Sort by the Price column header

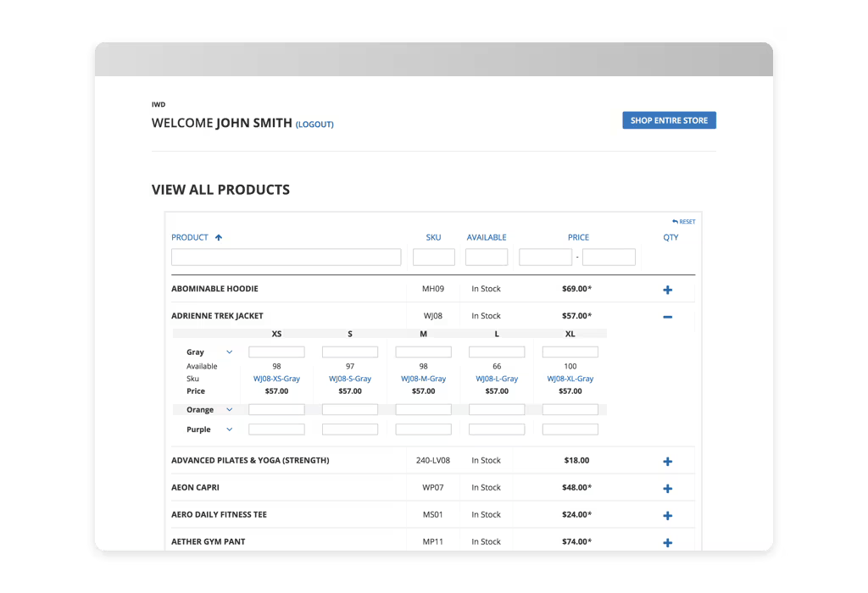578,238
